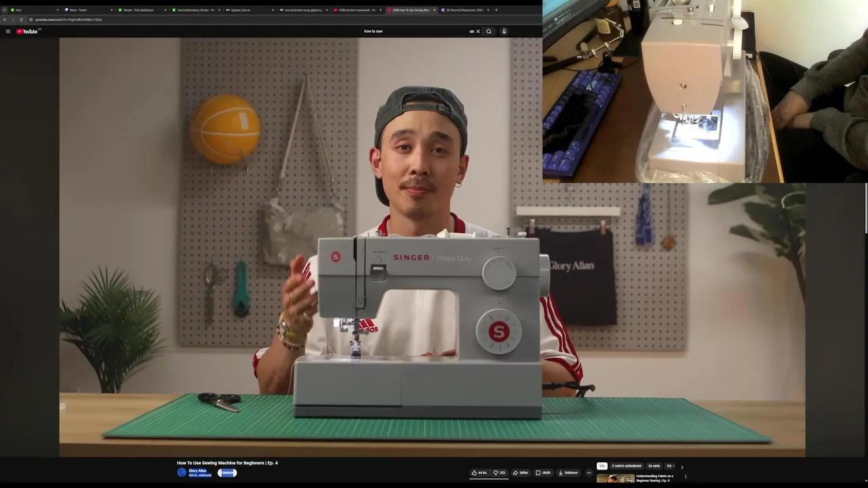
Task: Click the browser address bar URL
Action: pyautogui.click(x=68, y=20)
